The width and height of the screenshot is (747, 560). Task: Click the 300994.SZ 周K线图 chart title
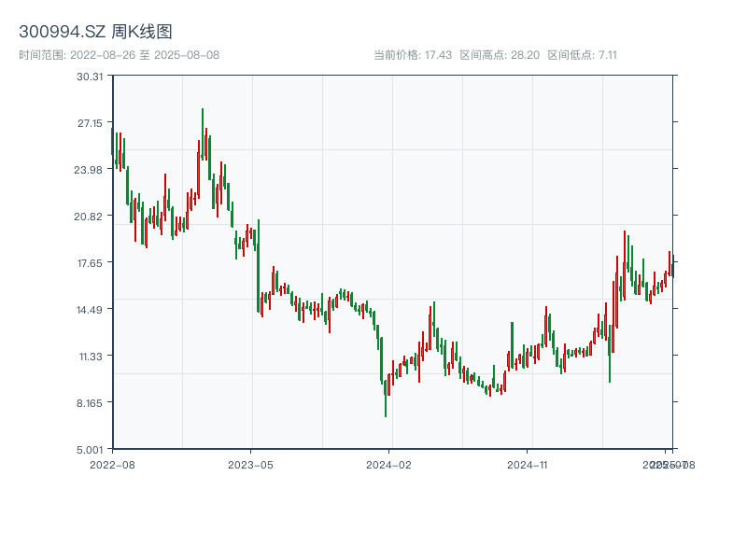pyautogui.click(x=95, y=33)
